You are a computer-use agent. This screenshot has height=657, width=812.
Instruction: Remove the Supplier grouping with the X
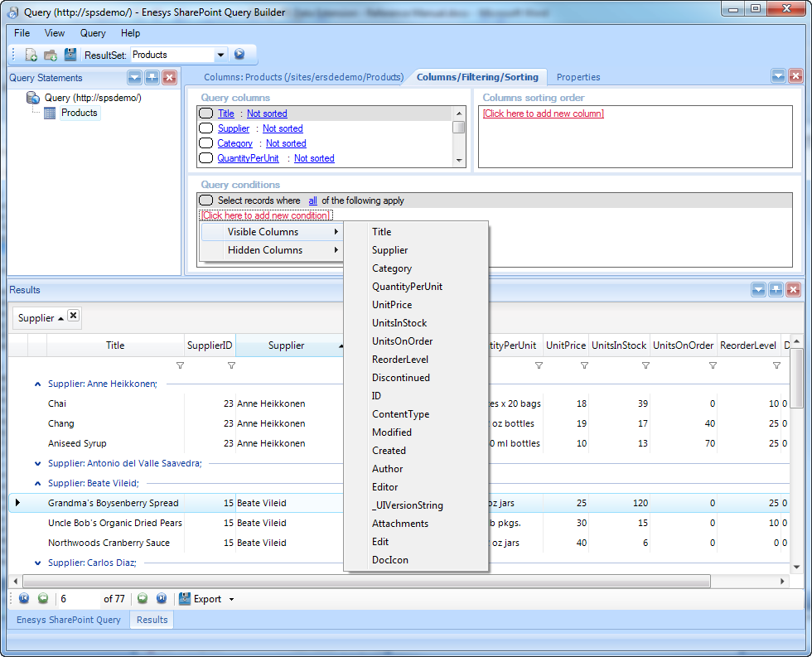[73, 316]
